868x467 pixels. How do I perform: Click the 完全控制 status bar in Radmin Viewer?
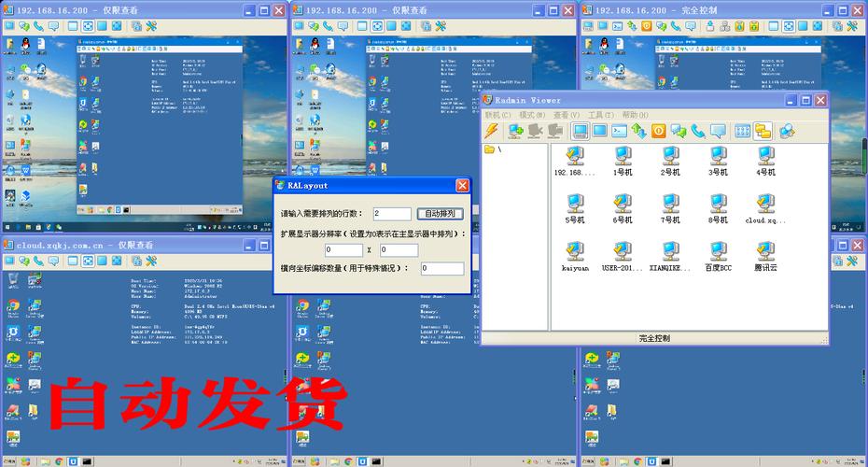tap(654, 338)
